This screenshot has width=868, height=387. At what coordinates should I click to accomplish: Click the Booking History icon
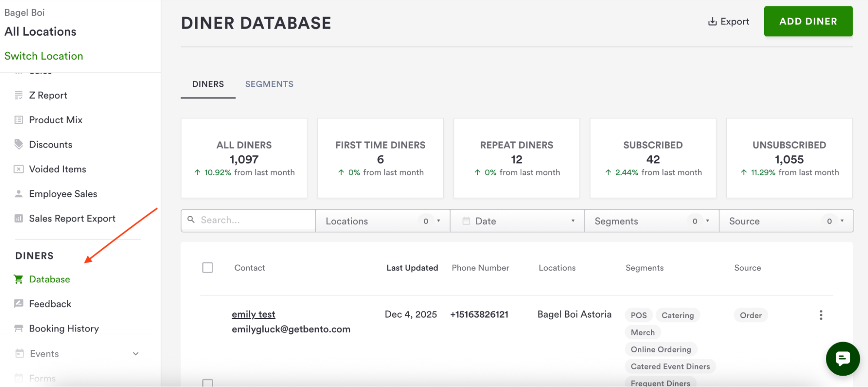click(x=19, y=329)
